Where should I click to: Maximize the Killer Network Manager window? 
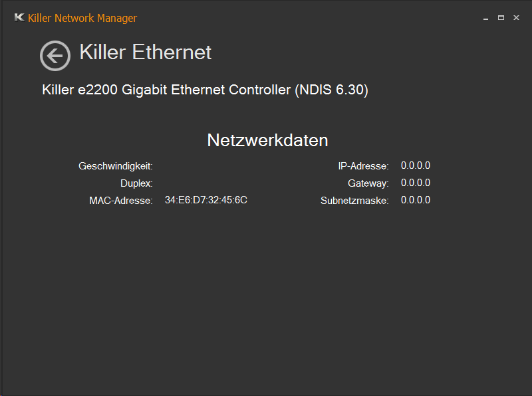click(501, 18)
